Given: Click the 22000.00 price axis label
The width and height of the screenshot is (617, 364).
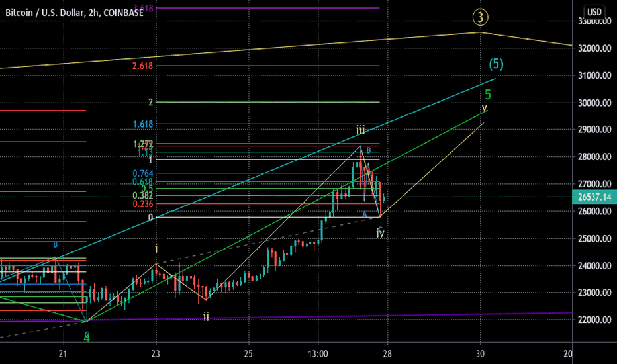Looking at the screenshot, I should click(x=594, y=320).
